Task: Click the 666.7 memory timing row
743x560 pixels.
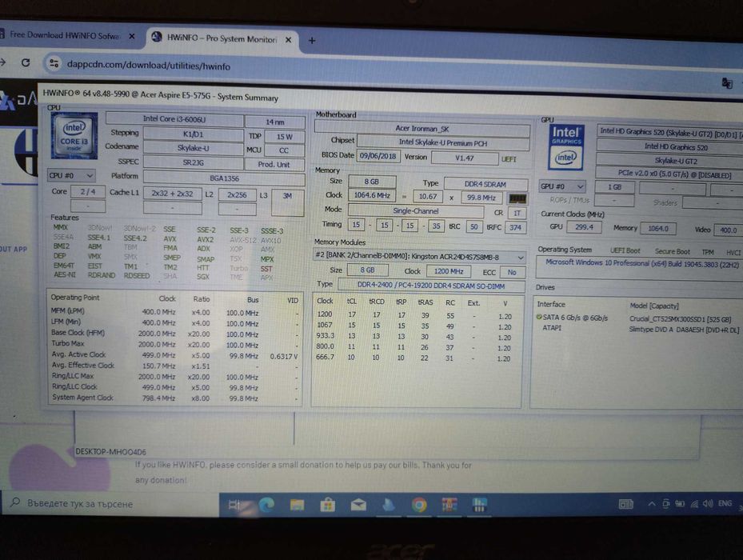Action: coord(414,358)
